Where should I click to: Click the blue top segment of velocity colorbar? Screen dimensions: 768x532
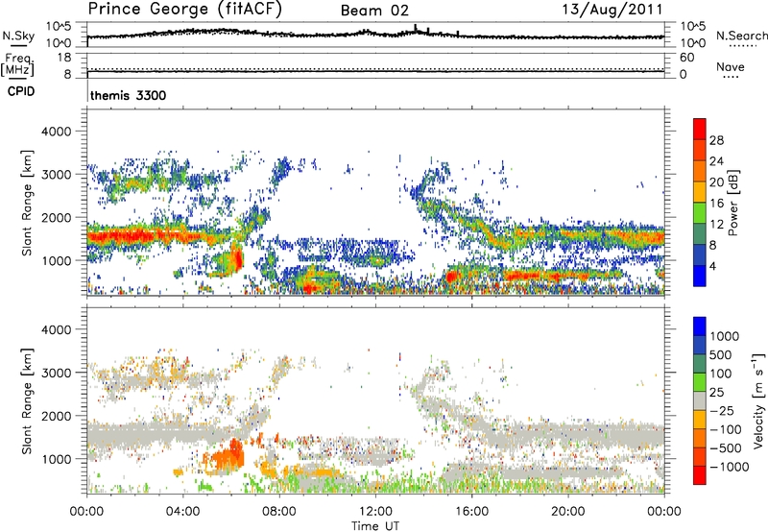[x=700, y=326]
